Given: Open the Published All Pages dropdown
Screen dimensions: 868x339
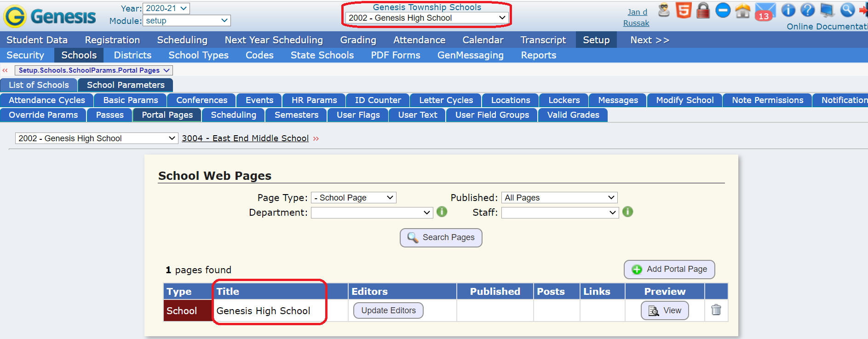Looking at the screenshot, I should pyautogui.click(x=559, y=198).
